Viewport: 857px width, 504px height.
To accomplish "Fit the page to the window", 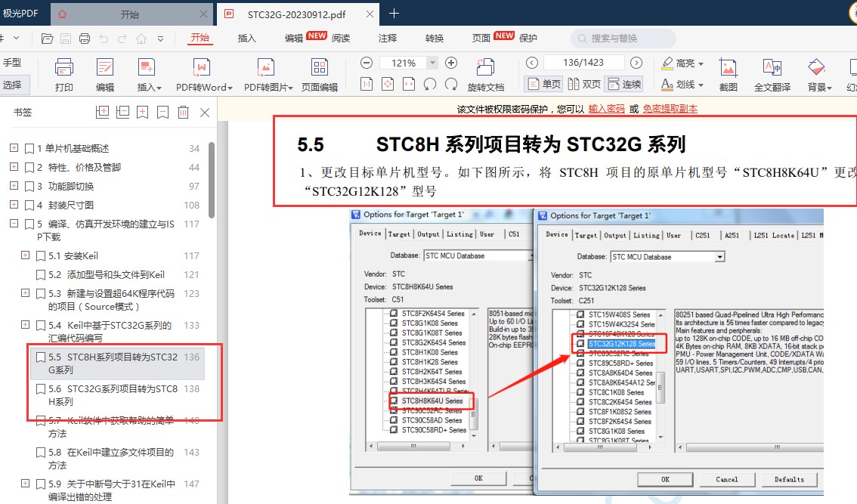I will tap(388, 84).
